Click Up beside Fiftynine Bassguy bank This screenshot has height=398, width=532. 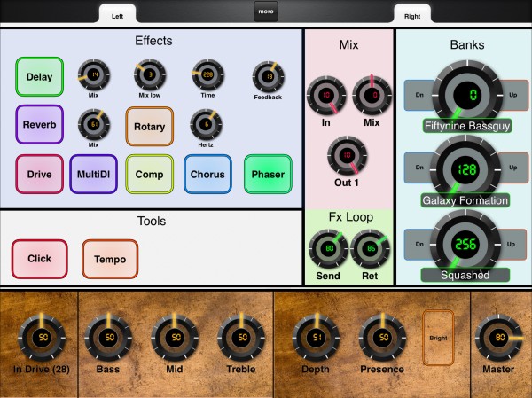(x=513, y=95)
